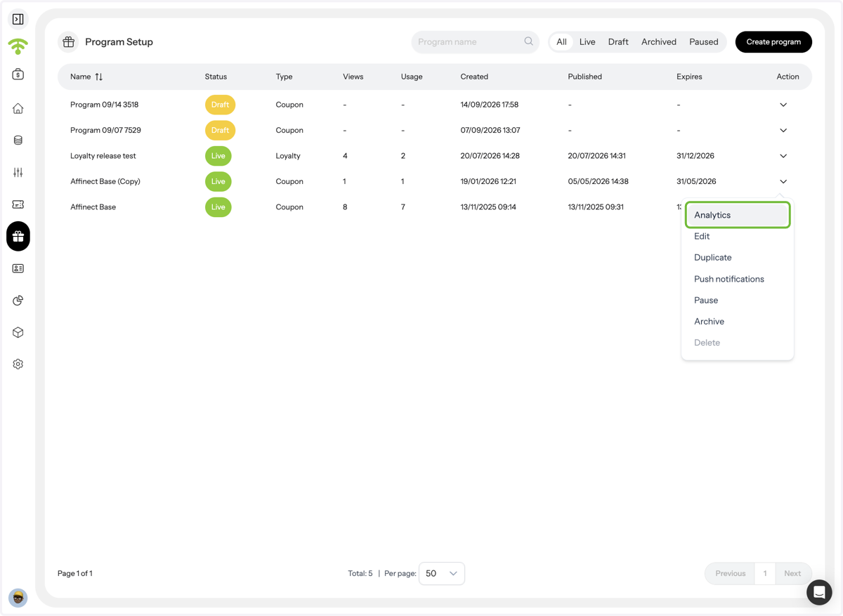The height and width of the screenshot is (616, 843).
Task: Open the settings gear sidebar icon
Action: coord(18,365)
